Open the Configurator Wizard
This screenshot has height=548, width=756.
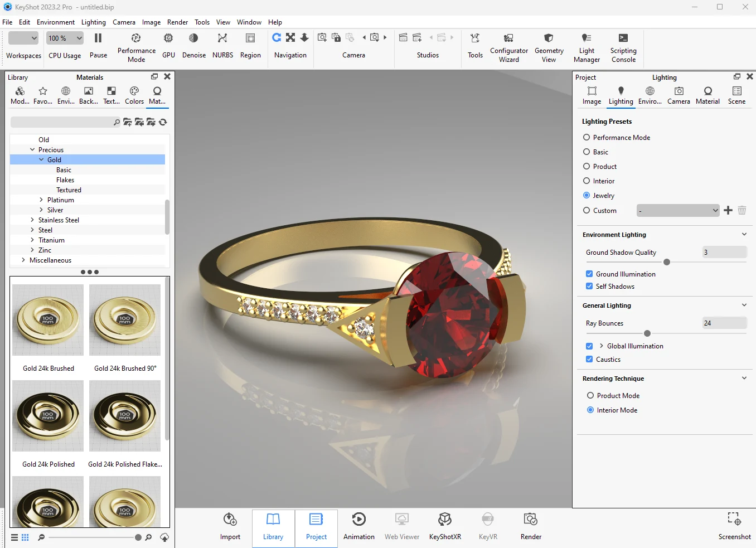click(x=508, y=38)
